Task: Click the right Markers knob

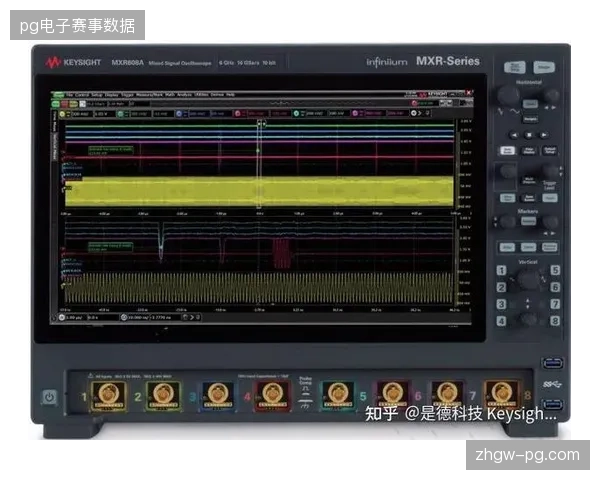Action: 550,221
